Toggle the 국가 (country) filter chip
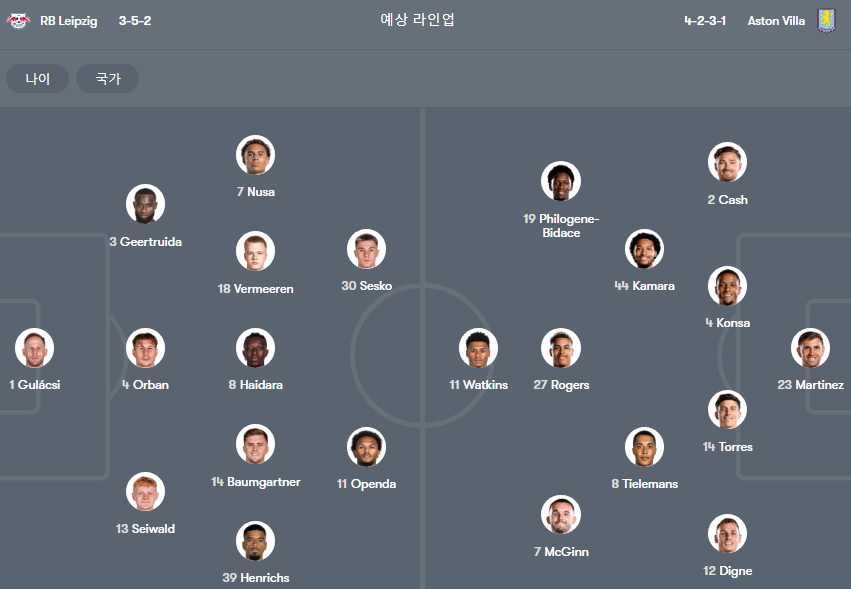Viewport: 851px width, 589px height. (x=107, y=79)
